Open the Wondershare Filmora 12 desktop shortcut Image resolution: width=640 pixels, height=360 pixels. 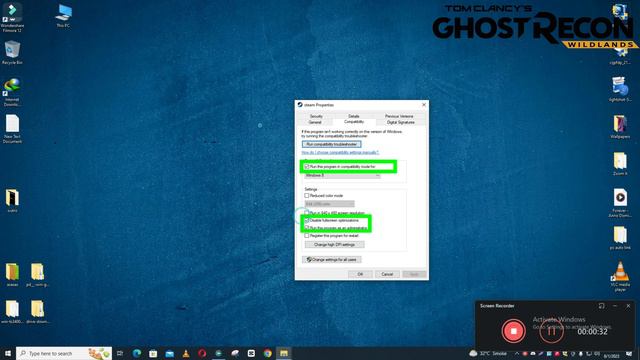12,17
